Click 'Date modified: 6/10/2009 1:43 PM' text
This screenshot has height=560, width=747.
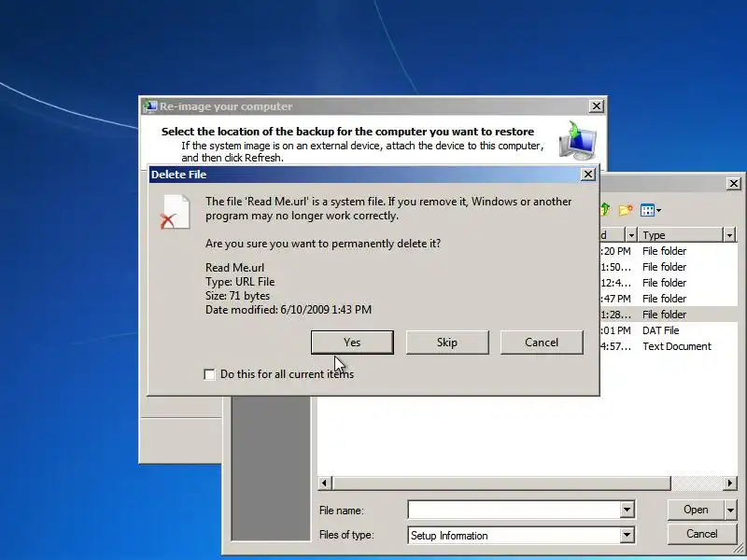click(289, 310)
